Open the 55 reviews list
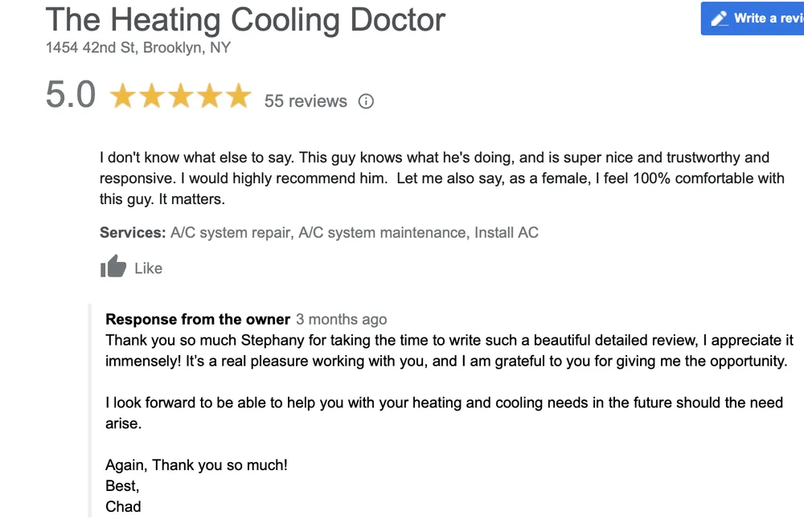Viewport: 804px width, 532px height. [306, 101]
